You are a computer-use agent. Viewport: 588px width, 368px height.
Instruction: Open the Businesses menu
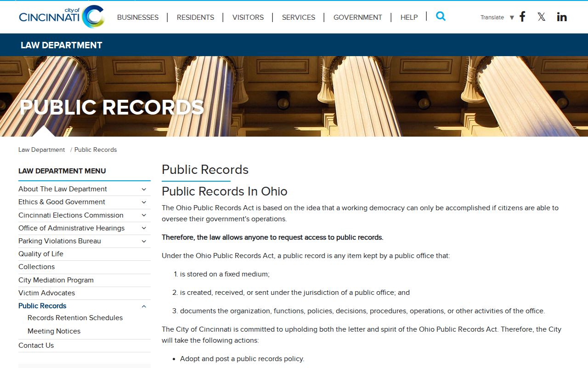click(x=138, y=17)
